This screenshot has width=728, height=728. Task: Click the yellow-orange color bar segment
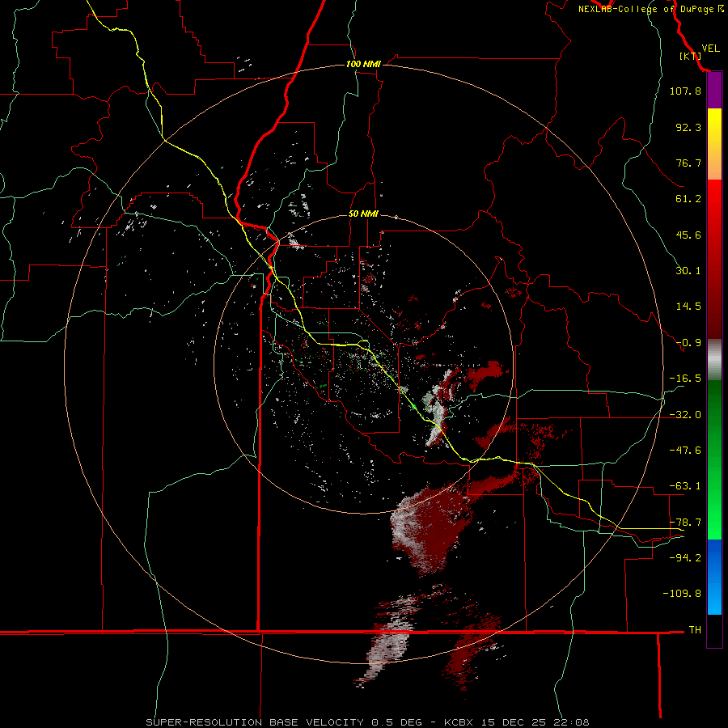(x=714, y=144)
